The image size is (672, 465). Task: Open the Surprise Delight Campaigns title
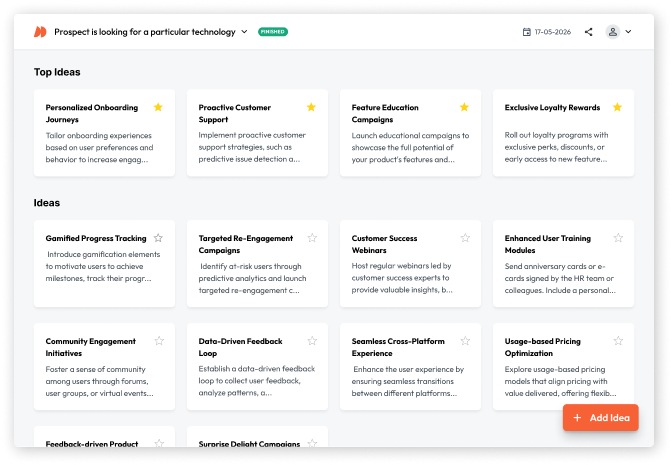tap(249, 444)
